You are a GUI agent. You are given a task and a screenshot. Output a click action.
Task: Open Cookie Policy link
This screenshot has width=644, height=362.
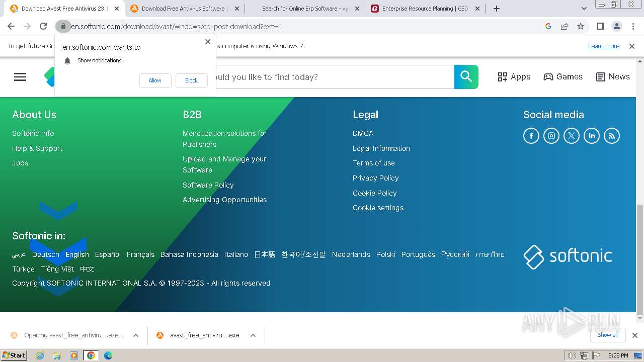[x=375, y=193]
